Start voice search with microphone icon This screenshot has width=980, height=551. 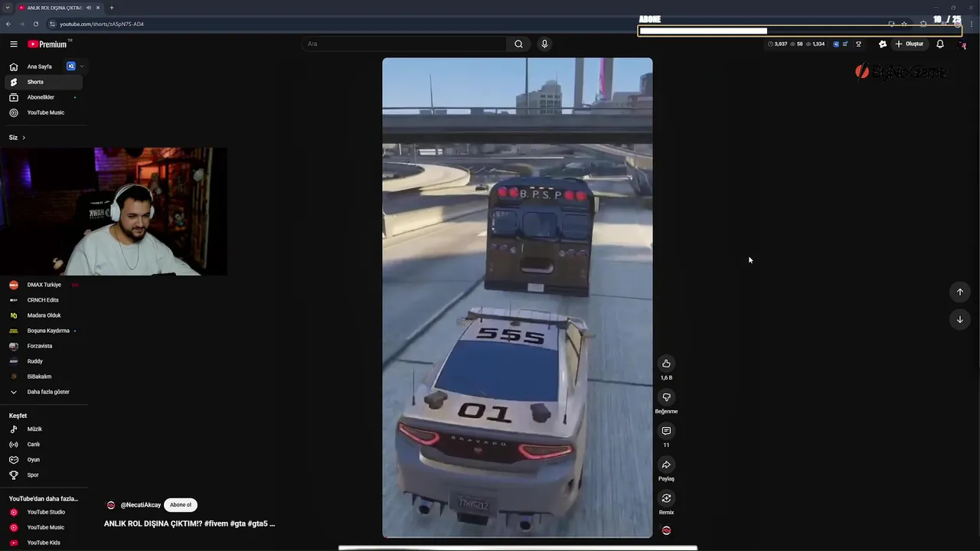pos(544,44)
